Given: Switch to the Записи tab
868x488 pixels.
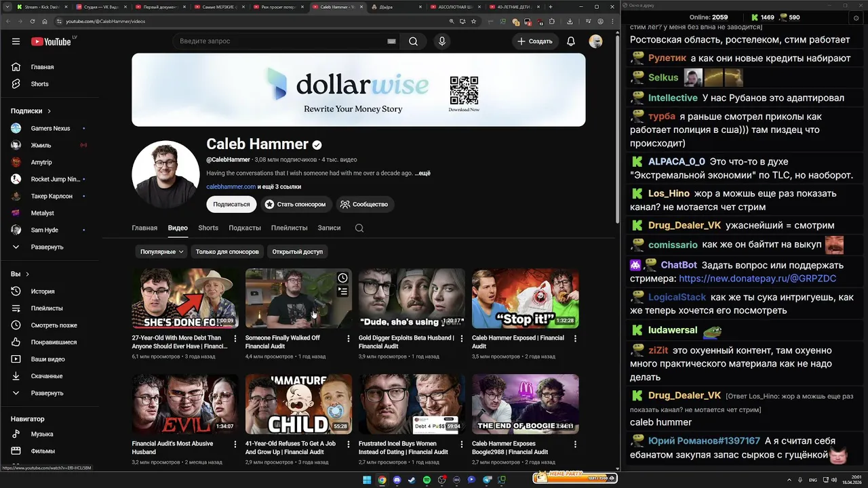Looking at the screenshot, I should [329, 228].
